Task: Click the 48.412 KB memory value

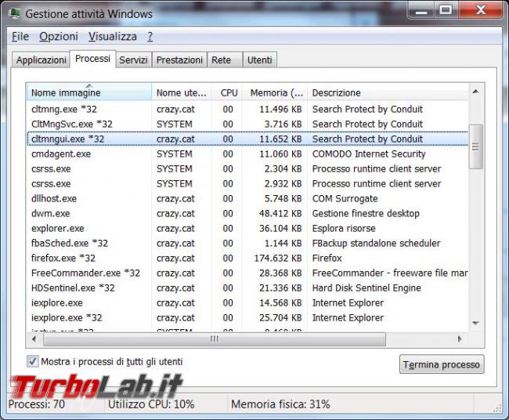Action: coord(280,214)
